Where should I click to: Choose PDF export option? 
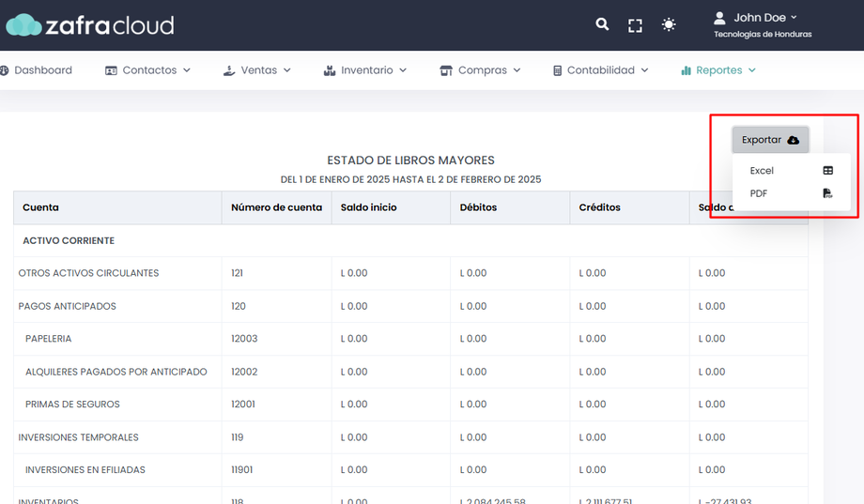pyautogui.click(x=759, y=193)
